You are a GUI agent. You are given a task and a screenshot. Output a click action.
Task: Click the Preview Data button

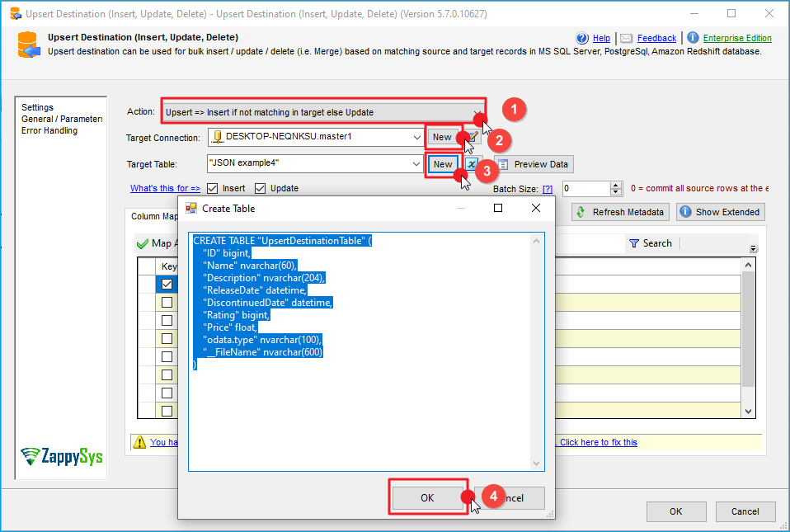click(x=534, y=164)
